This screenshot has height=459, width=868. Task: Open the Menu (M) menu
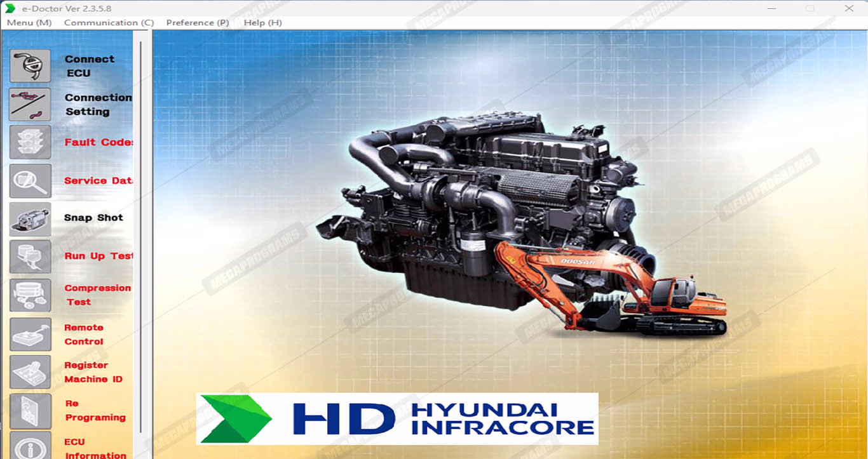[x=29, y=22]
